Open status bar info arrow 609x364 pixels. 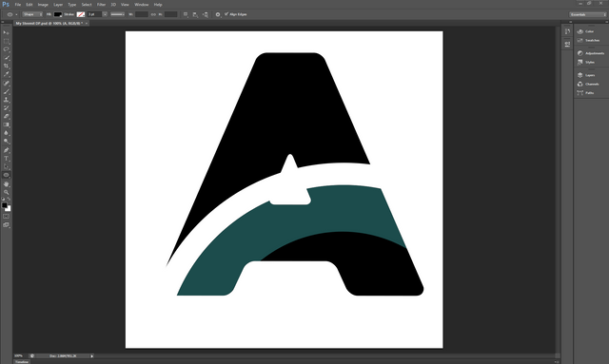(x=92, y=355)
